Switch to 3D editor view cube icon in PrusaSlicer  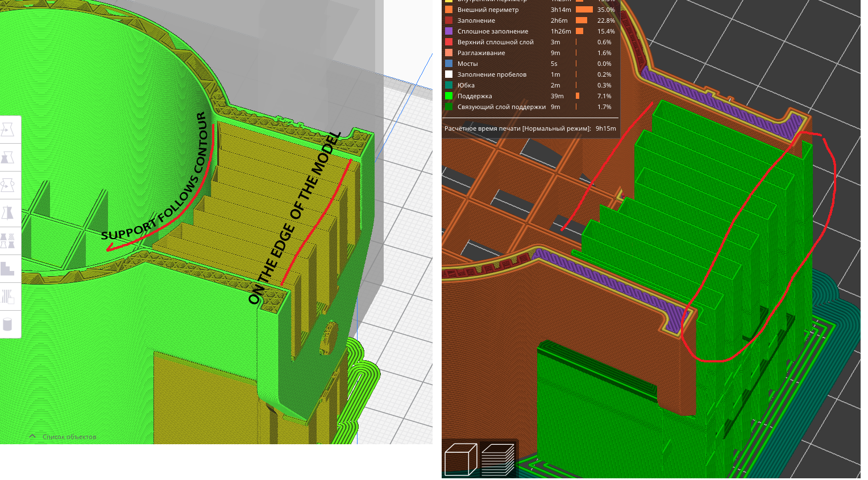[x=460, y=459]
